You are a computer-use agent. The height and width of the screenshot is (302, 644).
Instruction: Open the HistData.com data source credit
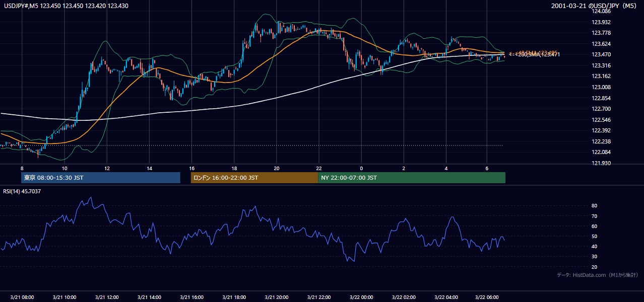[597, 275]
